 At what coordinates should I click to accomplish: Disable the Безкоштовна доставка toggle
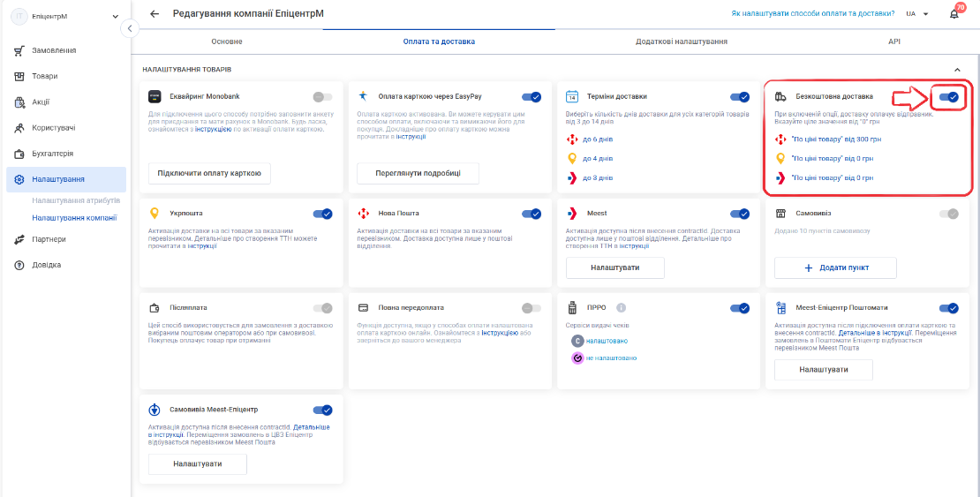point(949,97)
